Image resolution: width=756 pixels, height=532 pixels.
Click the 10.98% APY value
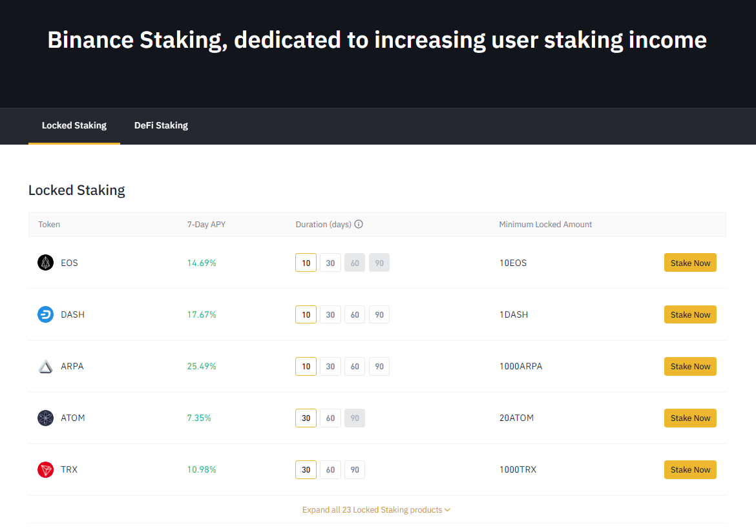pos(202,469)
